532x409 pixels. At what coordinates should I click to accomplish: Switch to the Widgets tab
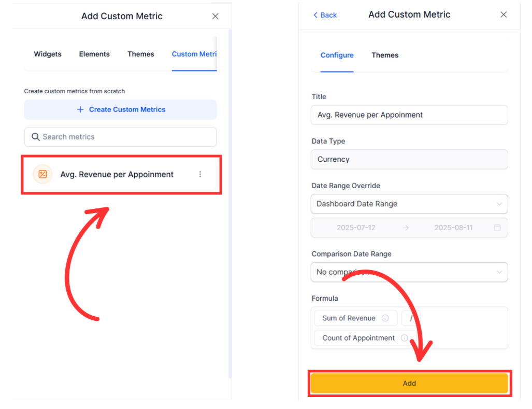tap(48, 54)
